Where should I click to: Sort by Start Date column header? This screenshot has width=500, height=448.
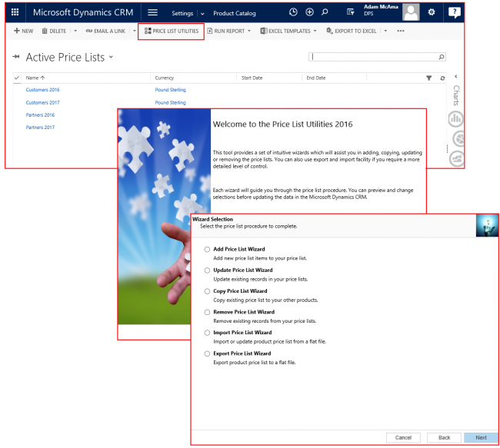point(252,78)
